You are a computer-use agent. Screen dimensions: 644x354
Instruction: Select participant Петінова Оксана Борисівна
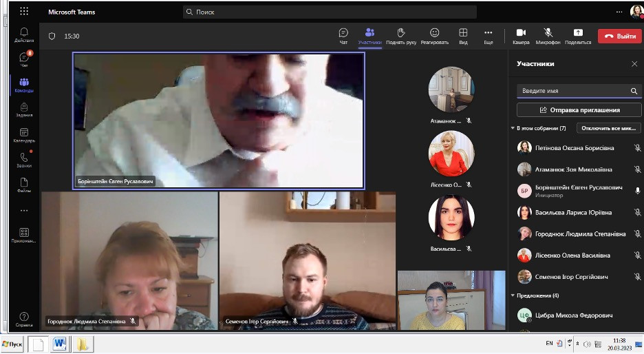[x=576, y=147]
